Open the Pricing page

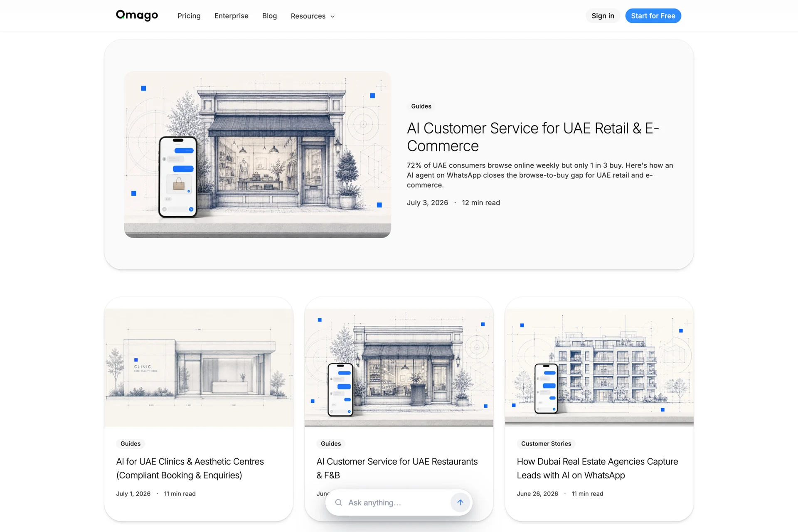[x=189, y=16]
